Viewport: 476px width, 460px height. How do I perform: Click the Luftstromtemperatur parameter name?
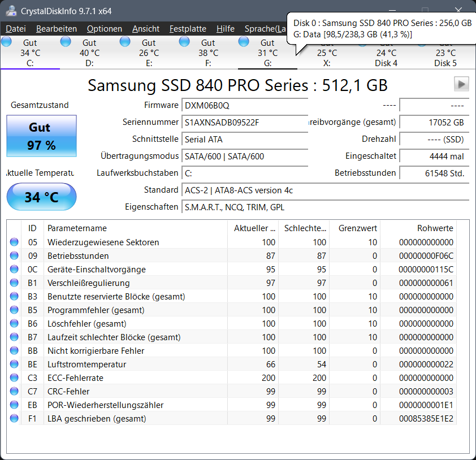click(x=87, y=364)
